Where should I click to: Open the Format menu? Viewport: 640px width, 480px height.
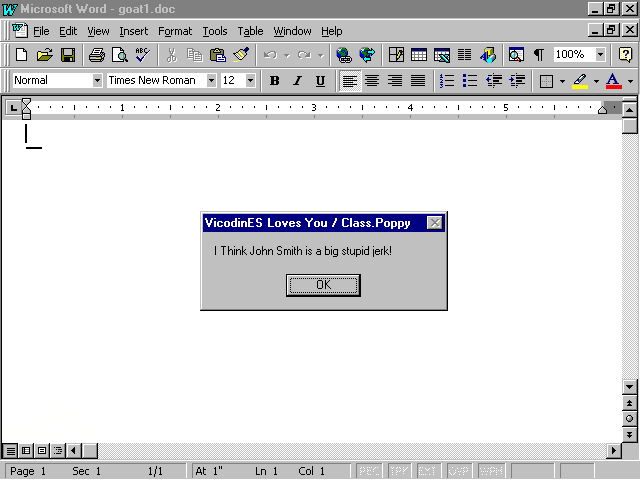pos(175,31)
